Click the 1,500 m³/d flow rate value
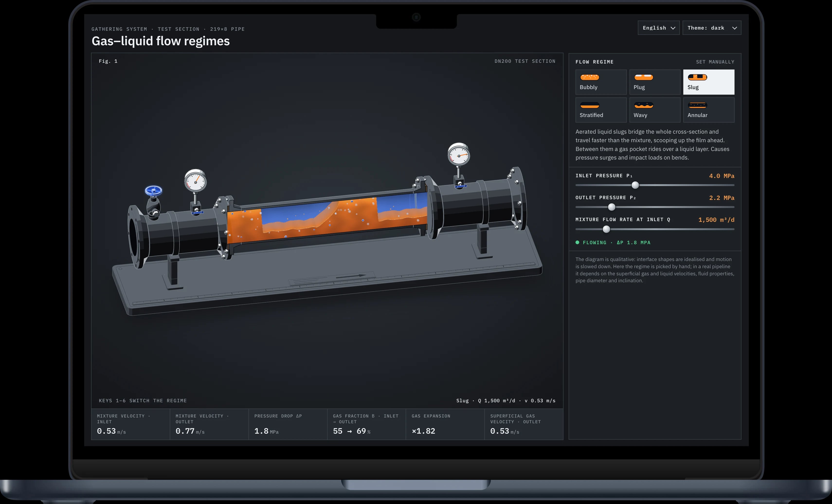 (716, 220)
